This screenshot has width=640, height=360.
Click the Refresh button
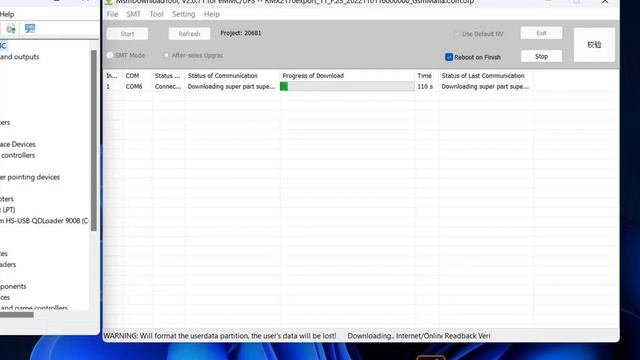tap(189, 34)
